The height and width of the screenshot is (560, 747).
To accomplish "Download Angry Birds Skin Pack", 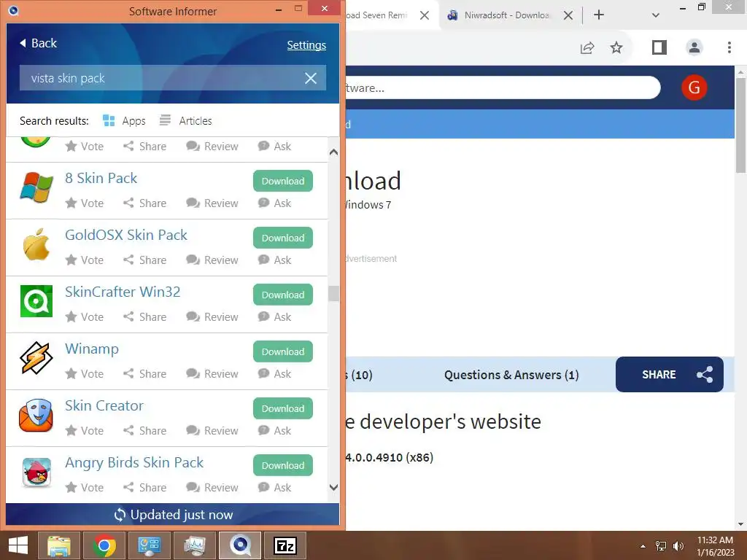I will [283, 465].
